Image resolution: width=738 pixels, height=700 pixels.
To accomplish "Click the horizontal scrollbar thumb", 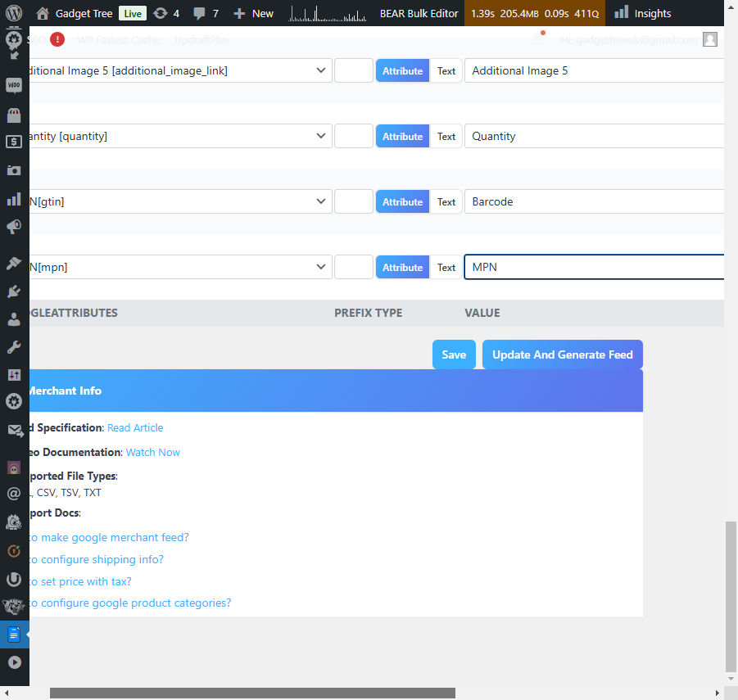I will coord(252,693).
